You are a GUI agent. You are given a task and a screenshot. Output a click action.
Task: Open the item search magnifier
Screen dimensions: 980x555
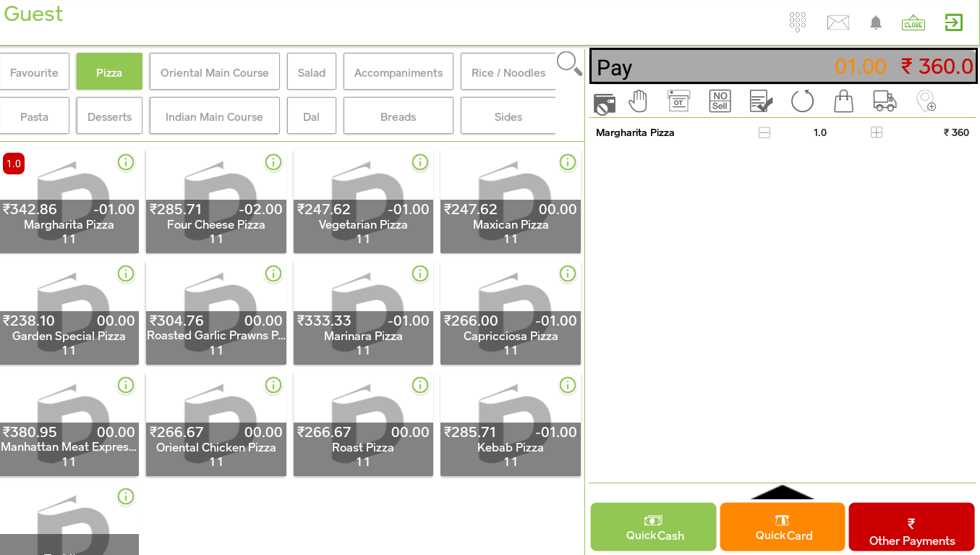coord(569,64)
